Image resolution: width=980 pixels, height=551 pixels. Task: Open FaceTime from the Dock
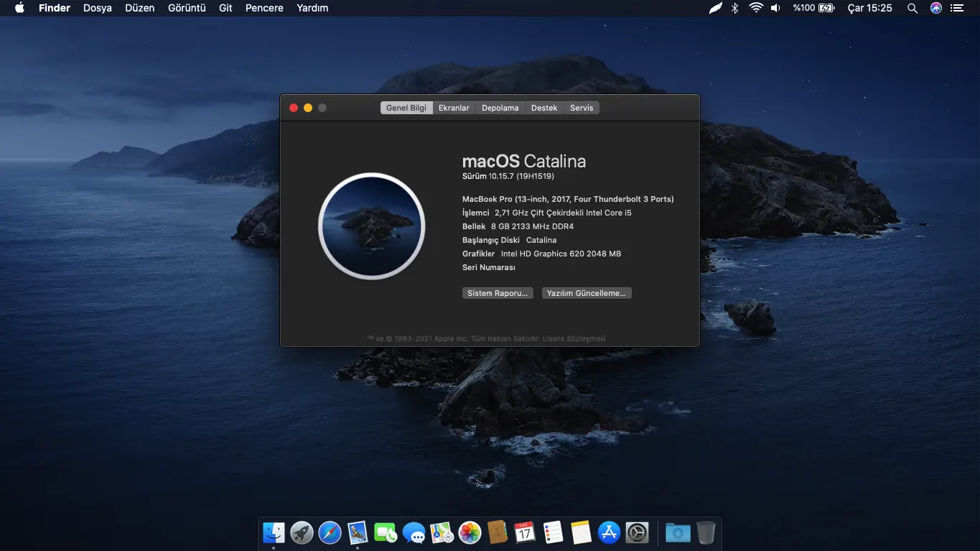click(x=386, y=532)
